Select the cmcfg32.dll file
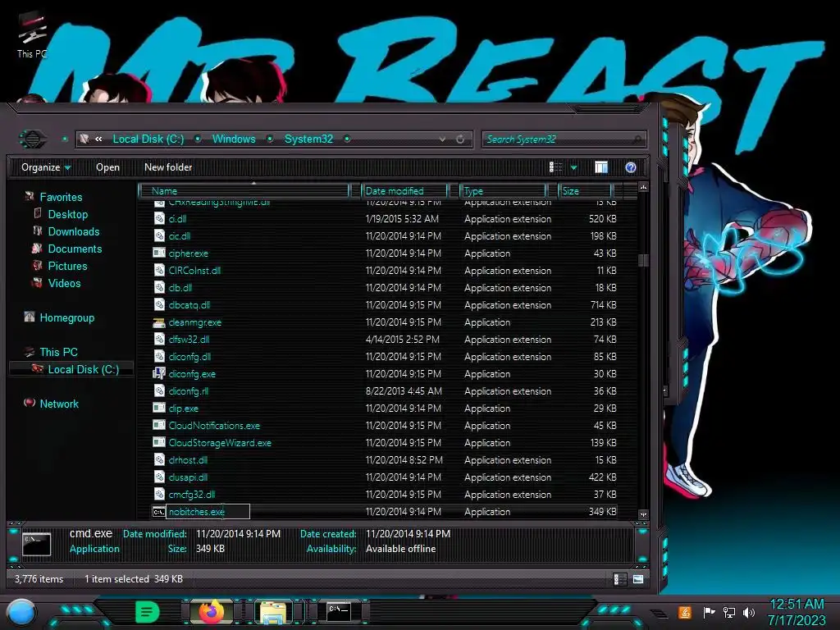Screen dimensions: 840x630 point(191,494)
